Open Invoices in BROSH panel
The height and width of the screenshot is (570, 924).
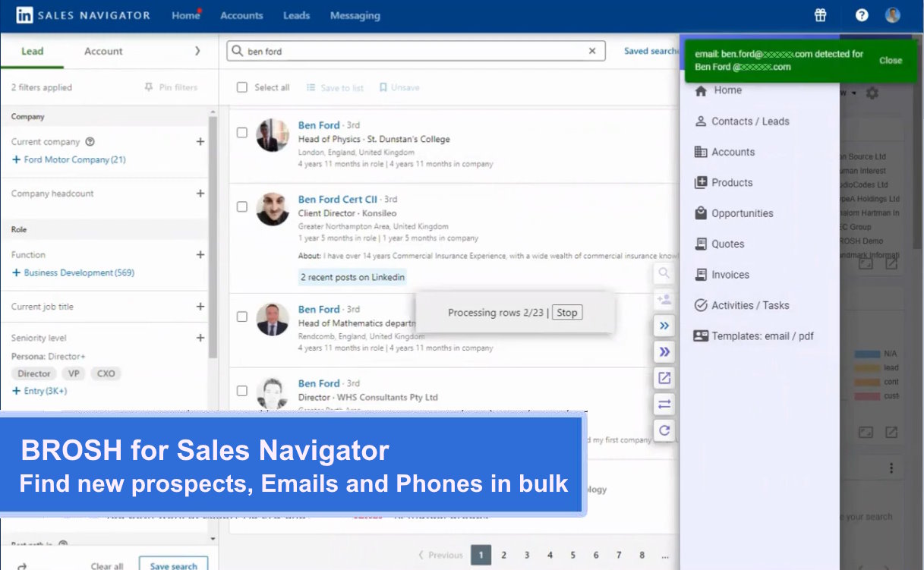click(x=722, y=275)
